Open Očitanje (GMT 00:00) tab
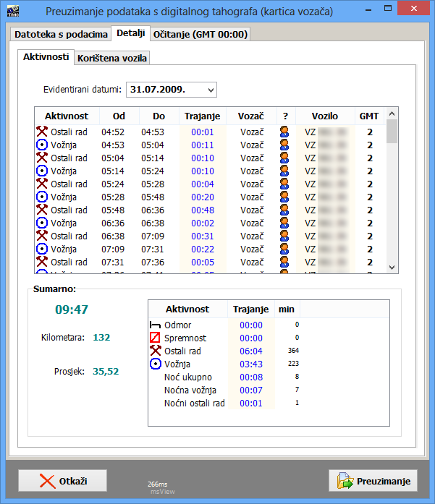 [x=200, y=35]
